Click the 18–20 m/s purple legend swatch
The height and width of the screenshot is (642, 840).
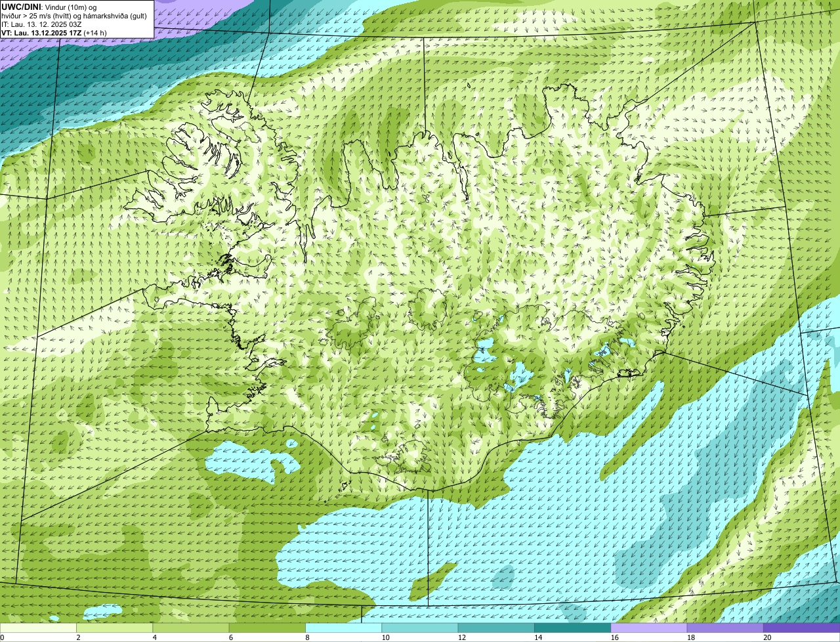pyautogui.click(x=725, y=628)
